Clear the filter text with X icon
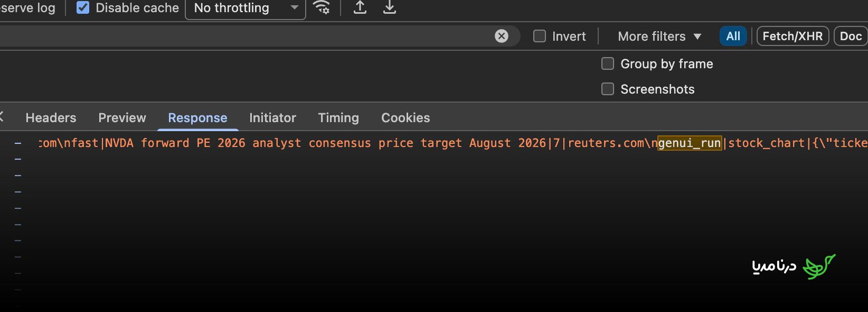Screen dimensions: 868x312 click(502, 36)
